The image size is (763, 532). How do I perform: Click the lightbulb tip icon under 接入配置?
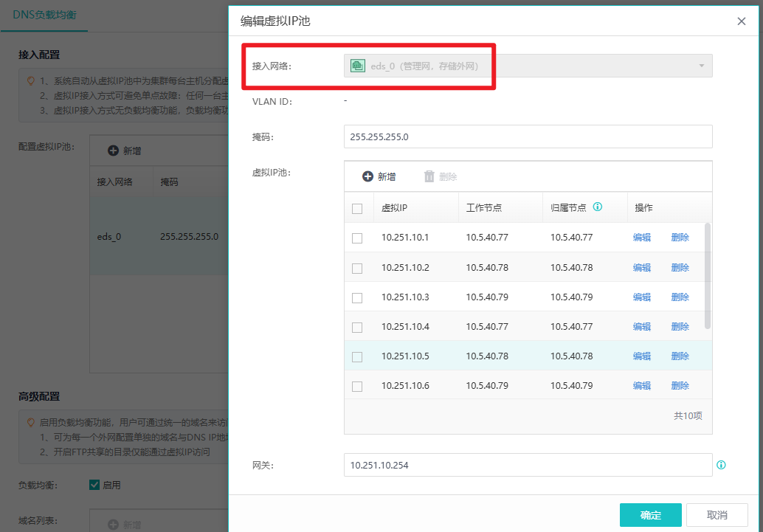click(x=31, y=81)
